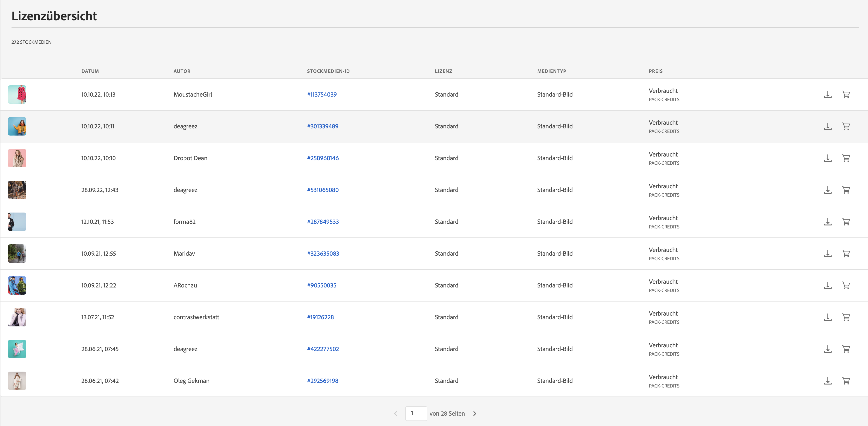This screenshot has height=426, width=868.
Task: Click cart icon for contrastwerkstatt row
Action: pos(846,317)
